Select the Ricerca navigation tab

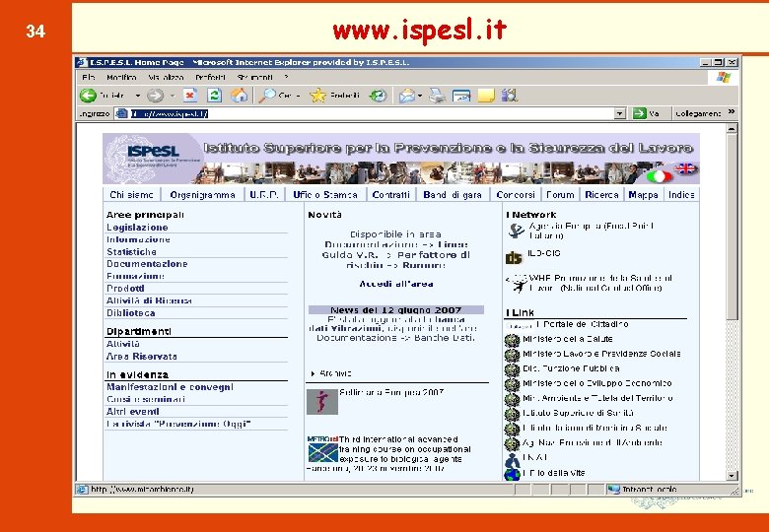601,195
